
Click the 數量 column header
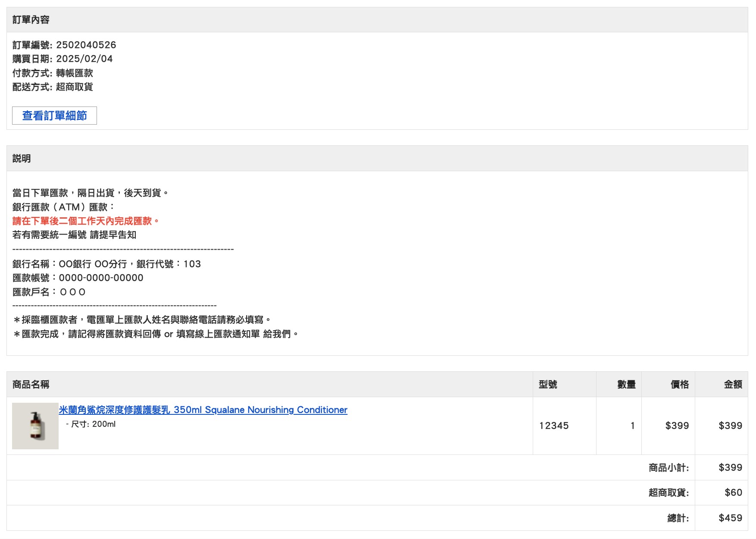point(626,385)
